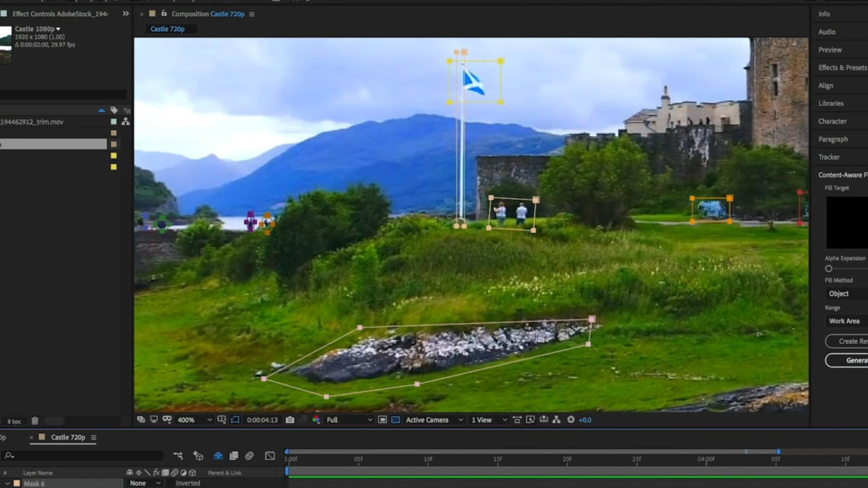Viewport: 868px width, 488px height.
Task: Open the Info panel
Action: click(x=824, y=14)
